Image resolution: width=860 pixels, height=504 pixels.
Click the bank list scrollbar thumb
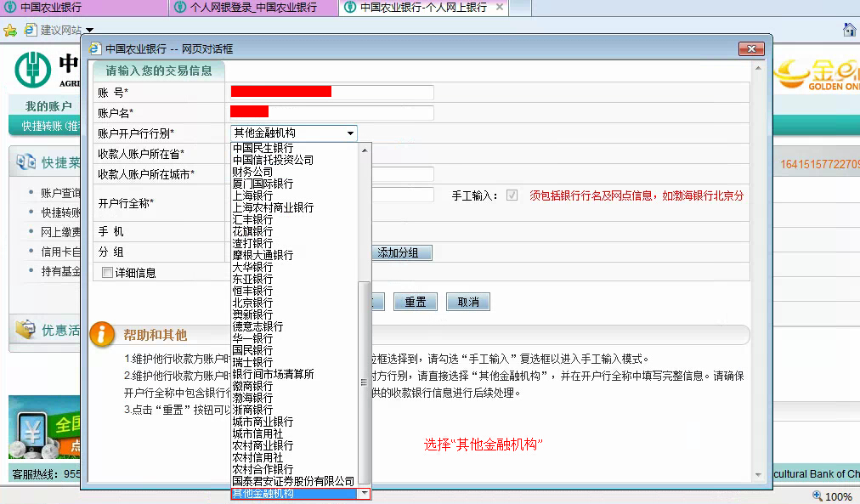point(365,382)
